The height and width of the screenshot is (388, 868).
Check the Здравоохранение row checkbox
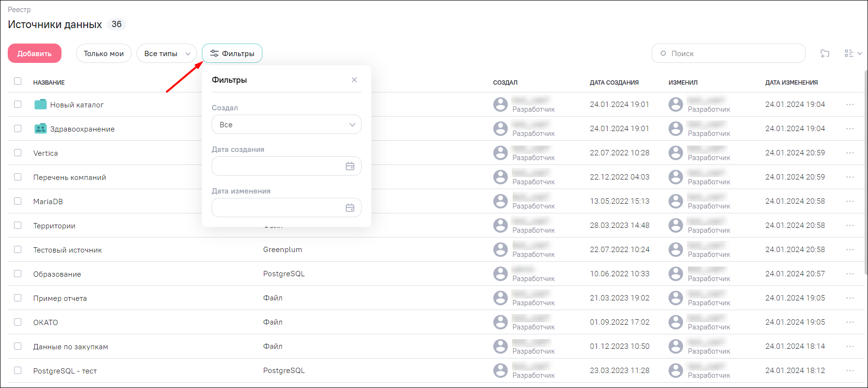(18, 129)
